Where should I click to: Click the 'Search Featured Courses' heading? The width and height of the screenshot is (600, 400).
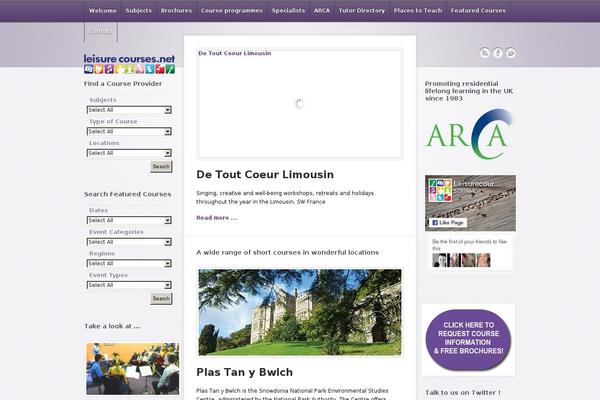pos(127,194)
